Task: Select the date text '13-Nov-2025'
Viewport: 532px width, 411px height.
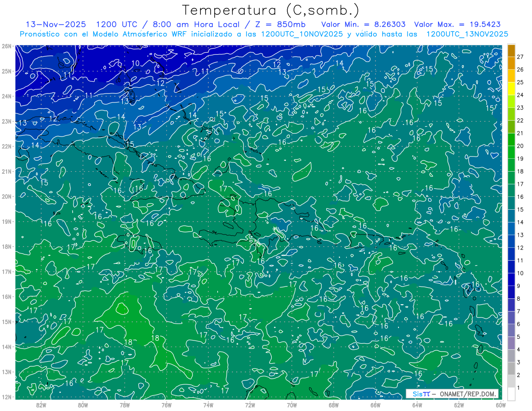Action: 56,24
